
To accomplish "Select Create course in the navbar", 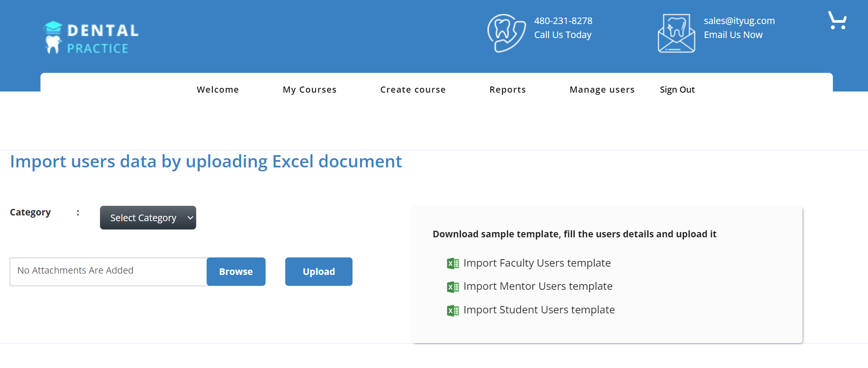I will coord(412,90).
